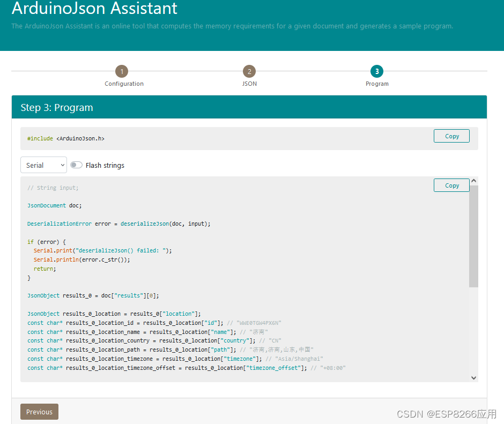Viewport: 504px width, 424px height.
Task: Click the results_0_location_country code line
Action: (x=154, y=340)
